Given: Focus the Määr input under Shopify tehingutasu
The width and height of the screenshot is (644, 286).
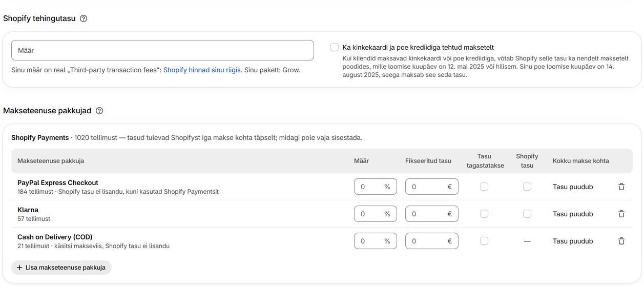Looking at the screenshot, I should [162, 50].
